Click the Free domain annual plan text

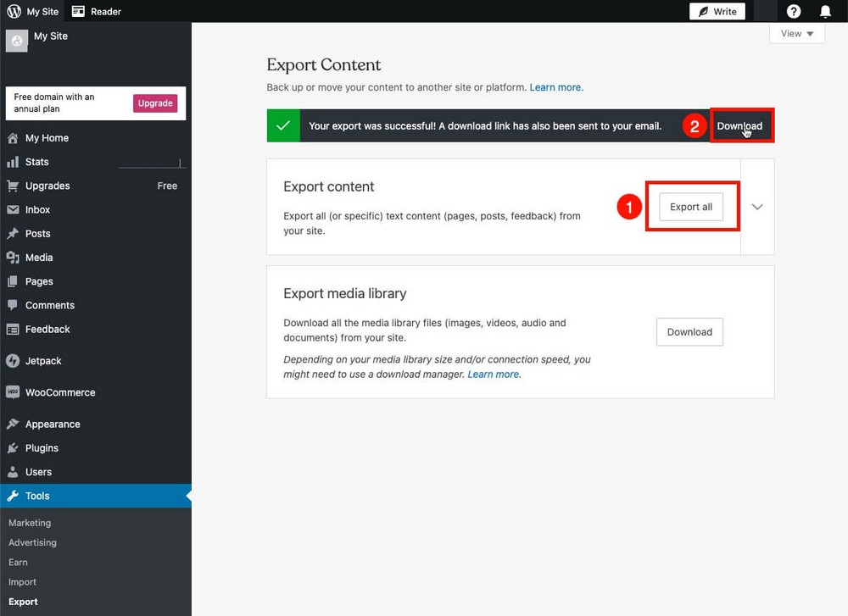tap(54, 103)
